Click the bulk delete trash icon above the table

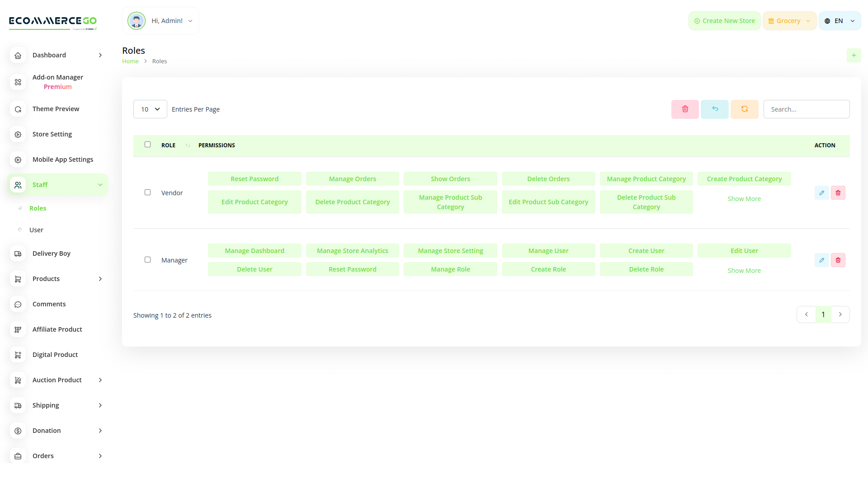pos(684,109)
